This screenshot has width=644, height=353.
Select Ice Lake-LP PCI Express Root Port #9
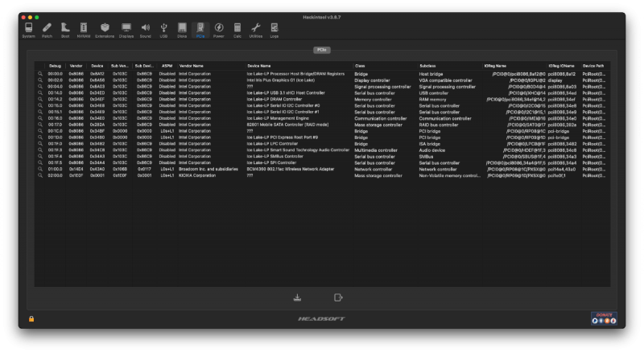322,137
